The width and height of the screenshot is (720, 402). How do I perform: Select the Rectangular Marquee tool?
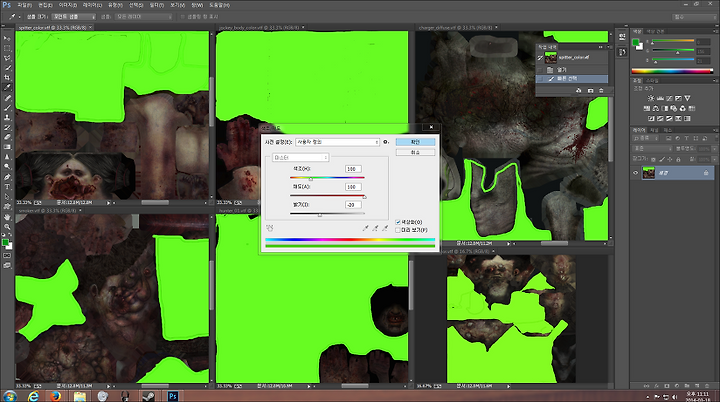point(7,48)
